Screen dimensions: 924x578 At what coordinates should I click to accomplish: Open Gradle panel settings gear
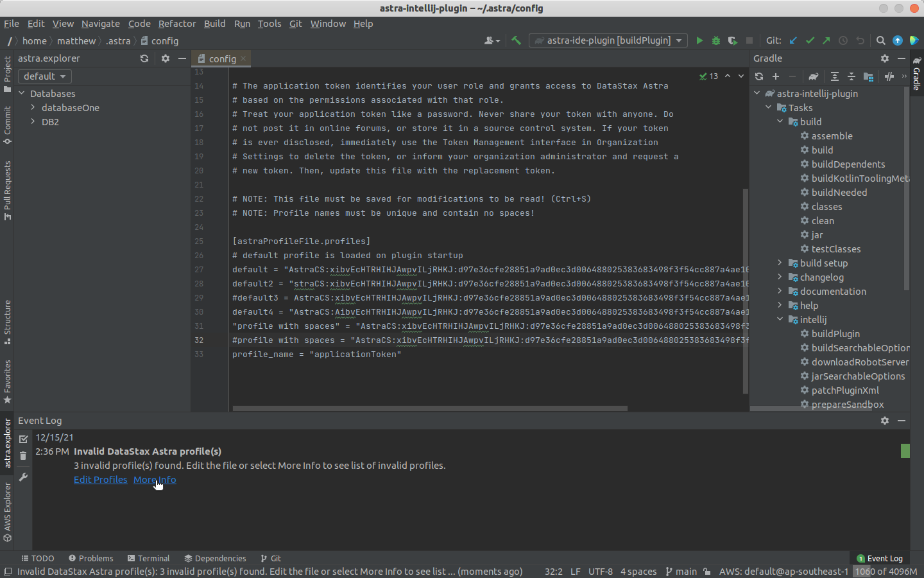(885, 58)
